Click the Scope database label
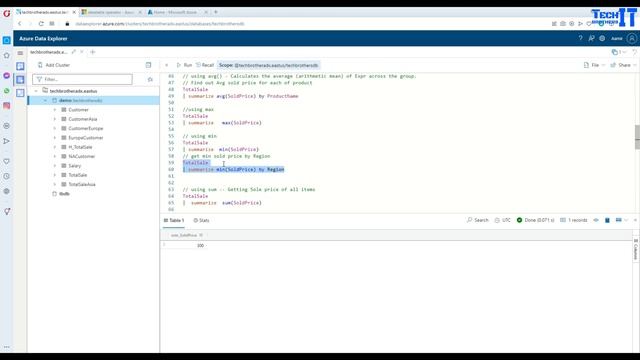This screenshot has width=640, height=360. tap(269, 65)
